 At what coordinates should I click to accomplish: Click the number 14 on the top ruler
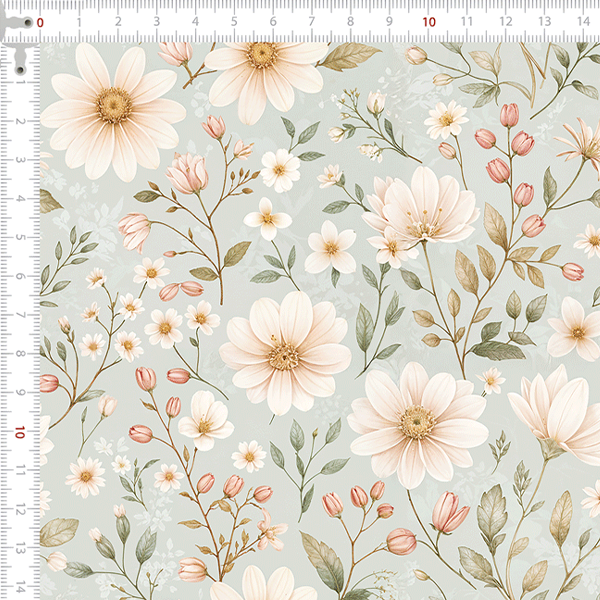pyautogui.click(x=583, y=21)
